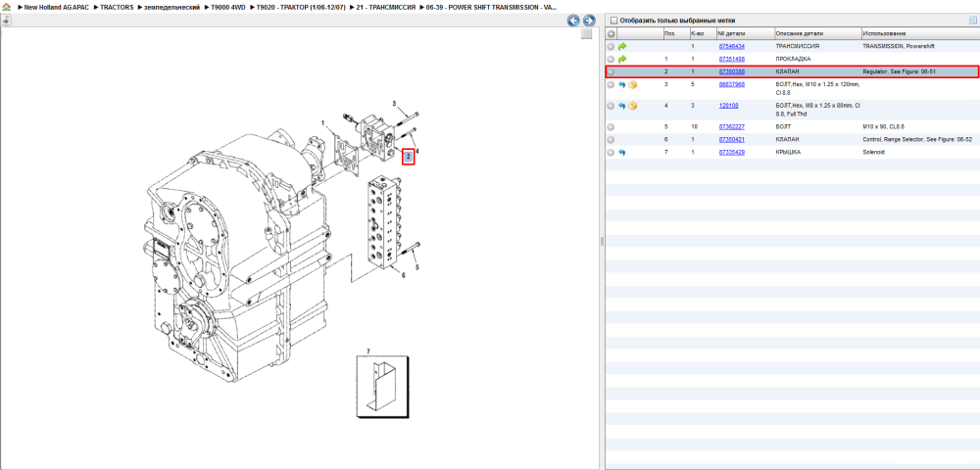Open part number link 87350388
Viewport: 980px width, 470px height.
tap(731, 71)
